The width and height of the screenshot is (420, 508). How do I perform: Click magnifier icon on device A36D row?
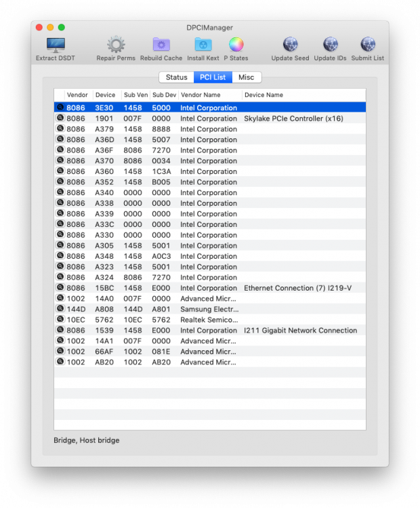pyautogui.click(x=60, y=140)
